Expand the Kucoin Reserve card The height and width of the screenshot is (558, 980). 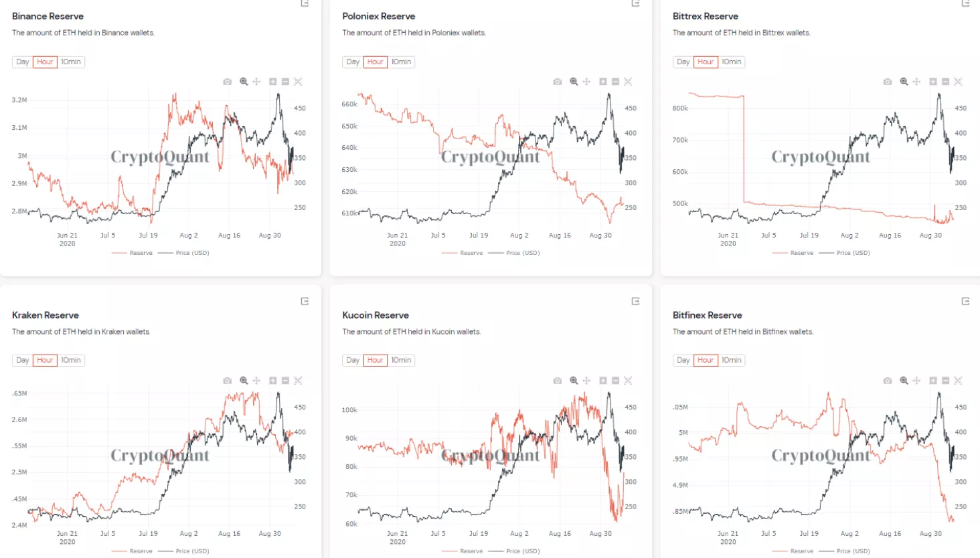635,301
